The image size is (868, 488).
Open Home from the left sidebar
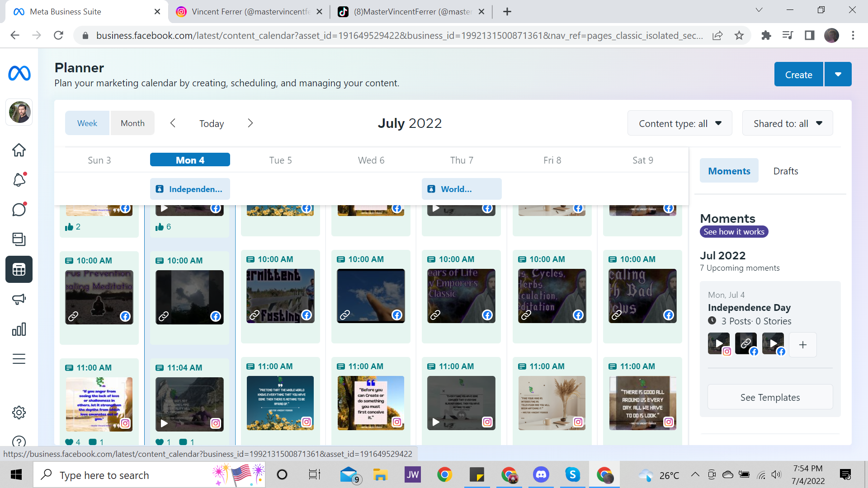(x=19, y=150)
